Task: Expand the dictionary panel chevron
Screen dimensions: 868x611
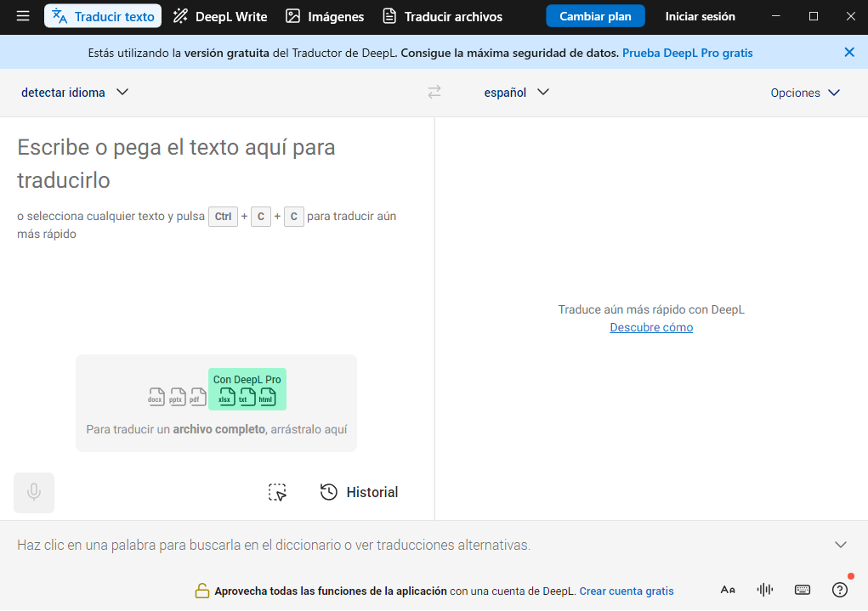Action: click(840, 545)
